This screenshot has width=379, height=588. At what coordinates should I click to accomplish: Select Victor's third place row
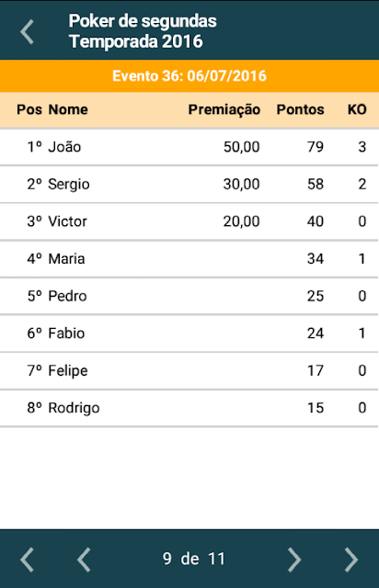(189, 221)
